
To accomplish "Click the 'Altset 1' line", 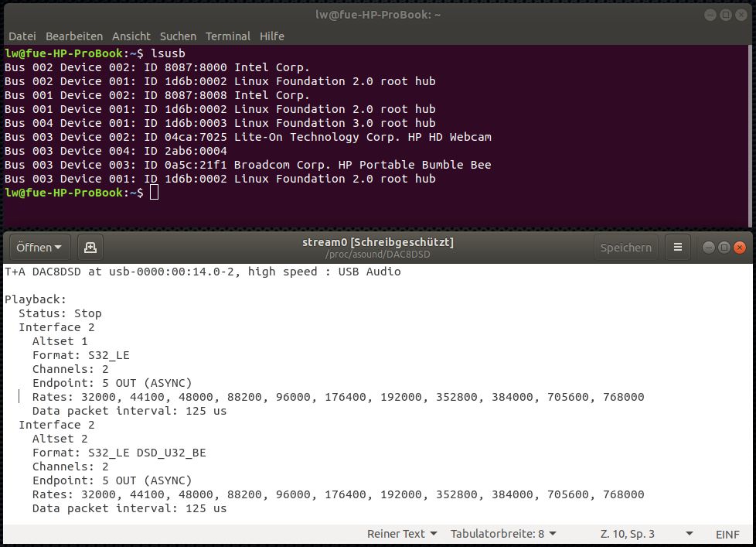I will (x=60, y=341).
